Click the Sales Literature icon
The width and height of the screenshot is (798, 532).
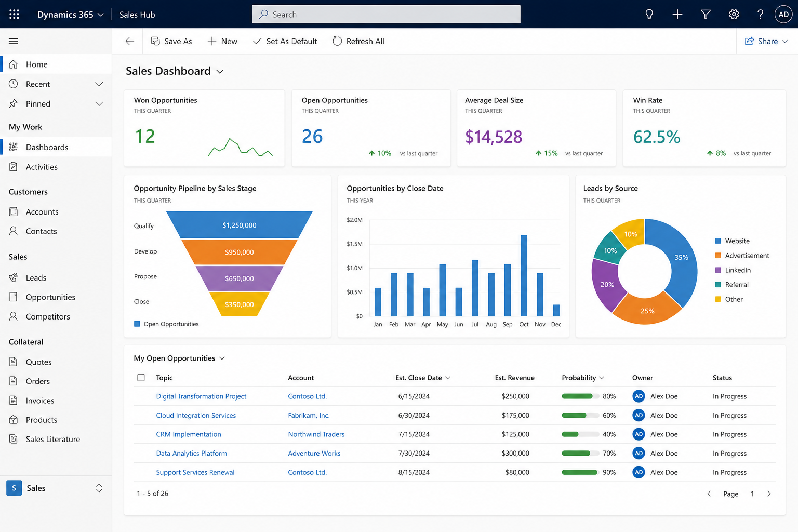14,439
